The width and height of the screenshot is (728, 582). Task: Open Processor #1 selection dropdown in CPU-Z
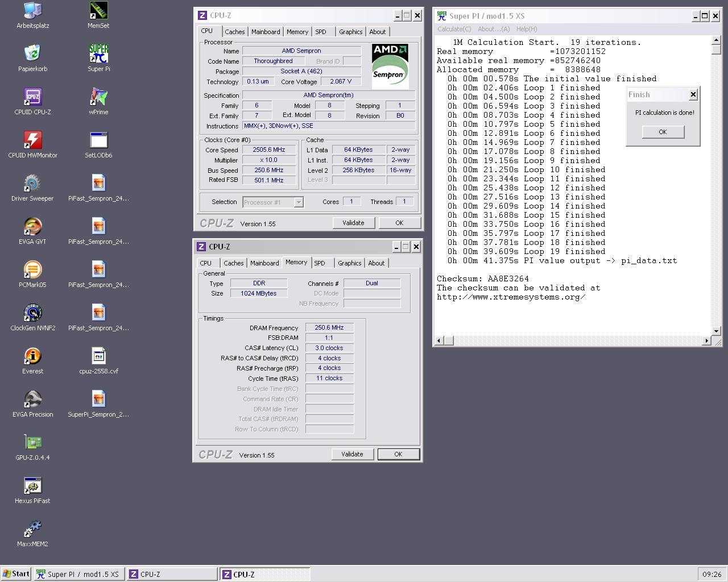click(273, 202)
